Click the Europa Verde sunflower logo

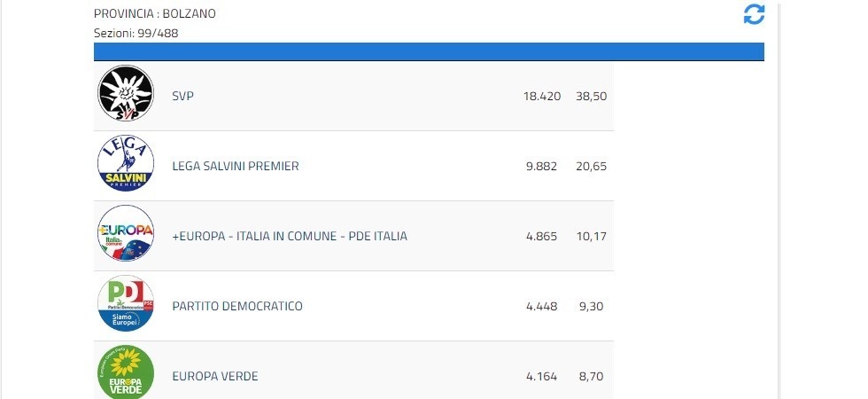(x=125, y=372)
